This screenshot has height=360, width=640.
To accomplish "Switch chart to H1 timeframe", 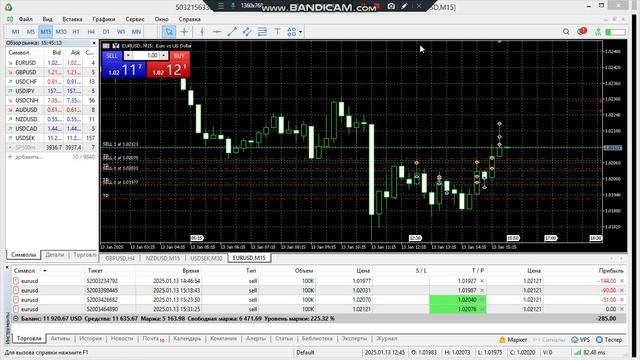I will click(76, 31).
